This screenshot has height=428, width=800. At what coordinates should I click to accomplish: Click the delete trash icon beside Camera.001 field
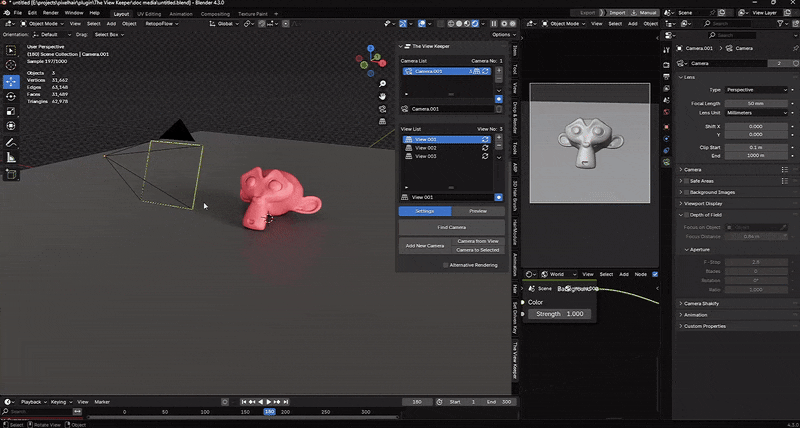tap(498, 109)
